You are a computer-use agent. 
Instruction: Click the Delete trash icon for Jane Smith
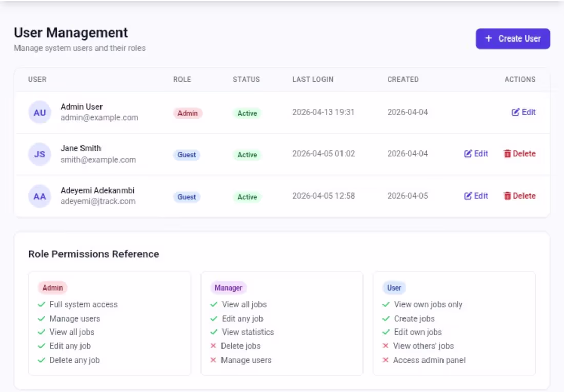coord(507,154)
